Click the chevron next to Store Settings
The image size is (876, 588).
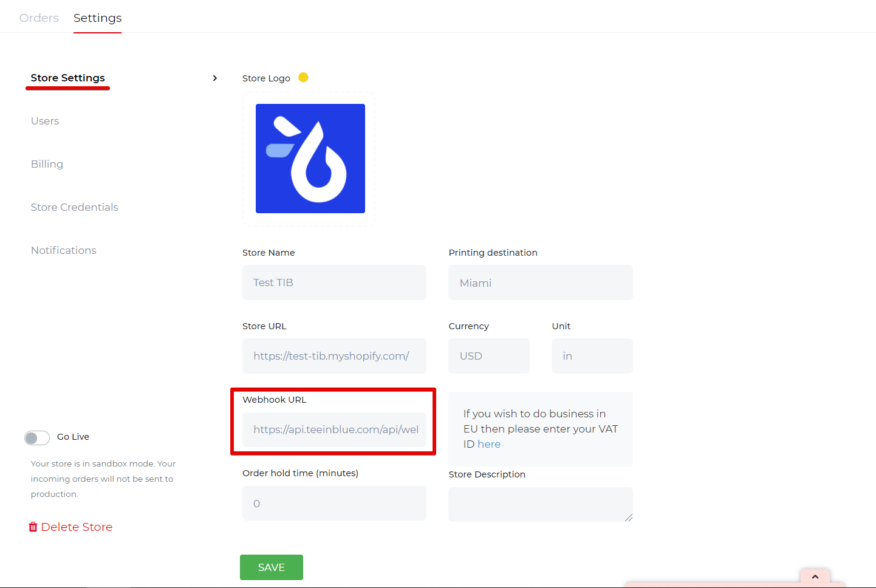tap(214, 78)
